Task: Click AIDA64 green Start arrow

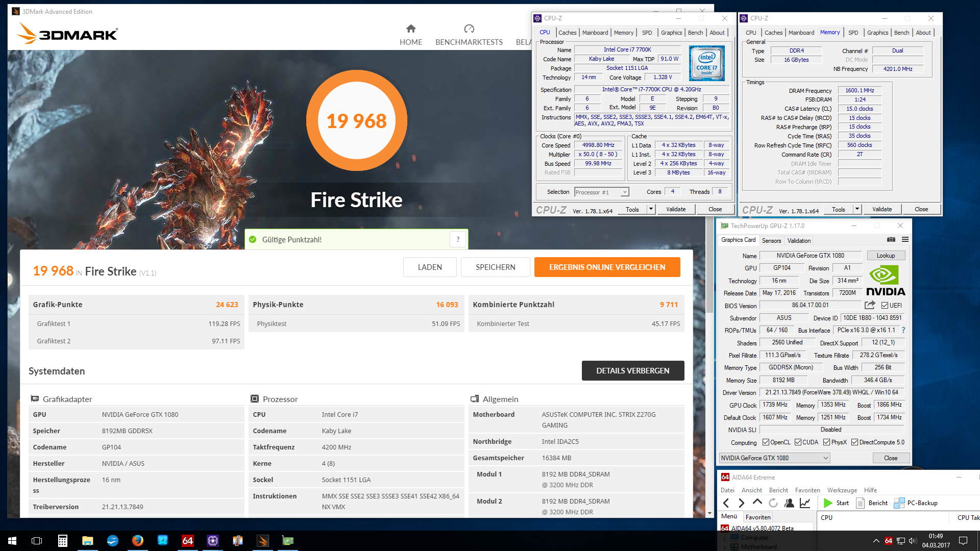Action: [x=828, y=503]
